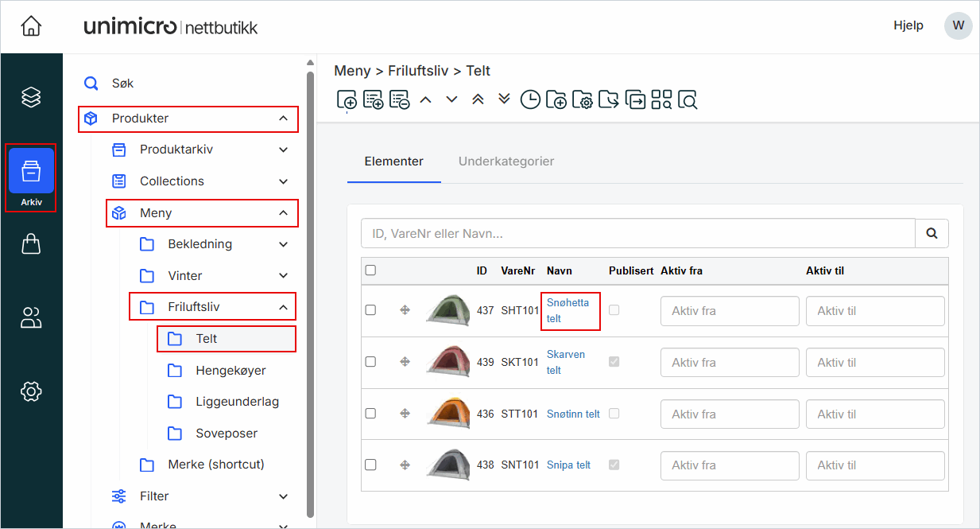This screenshot has height=529, width=980.
Task: Click the Hjelp link in the header
Action: [908, 25]
